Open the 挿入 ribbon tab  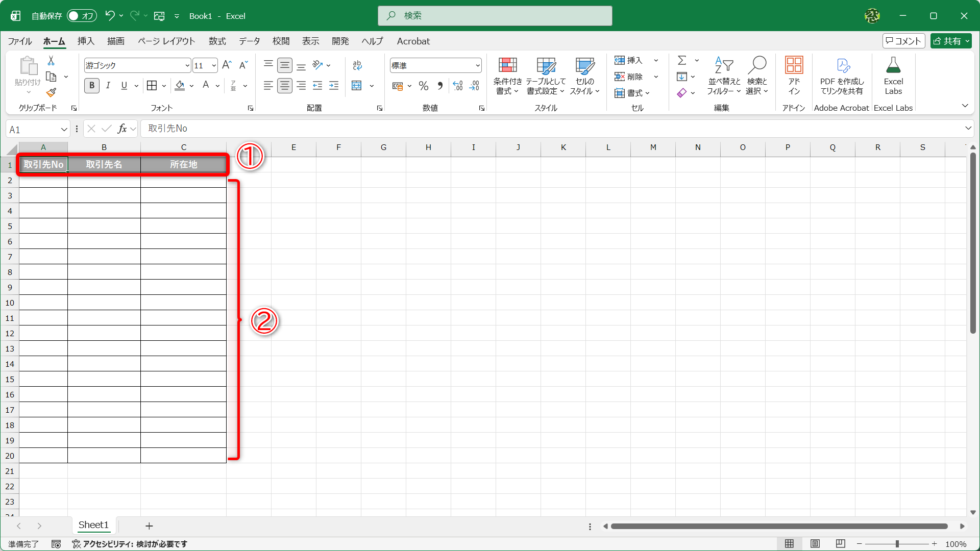[86, 41]
